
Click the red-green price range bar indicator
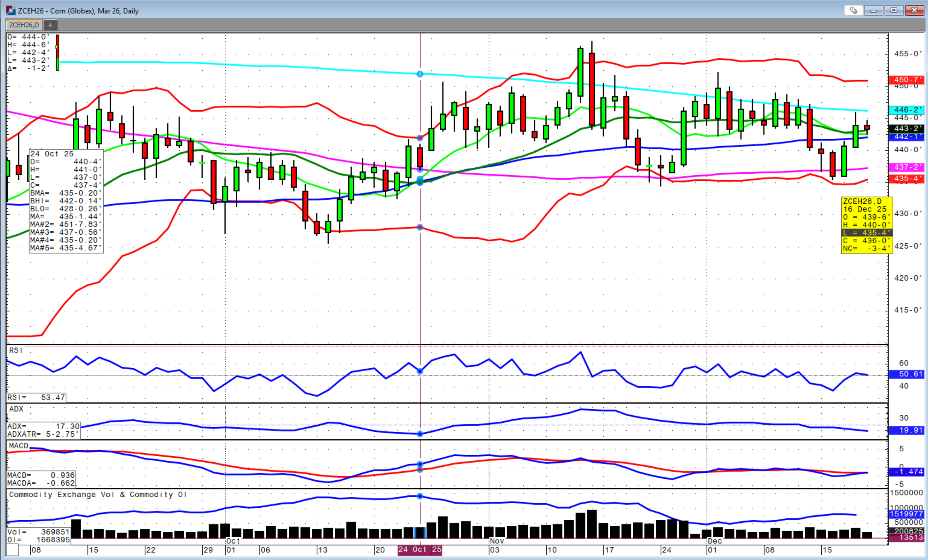click(58, 53)
